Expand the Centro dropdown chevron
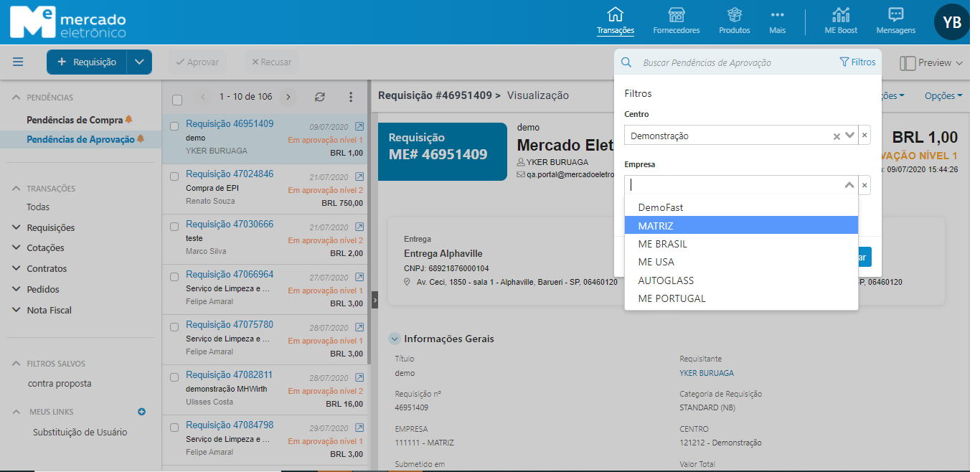 (850, 136)
